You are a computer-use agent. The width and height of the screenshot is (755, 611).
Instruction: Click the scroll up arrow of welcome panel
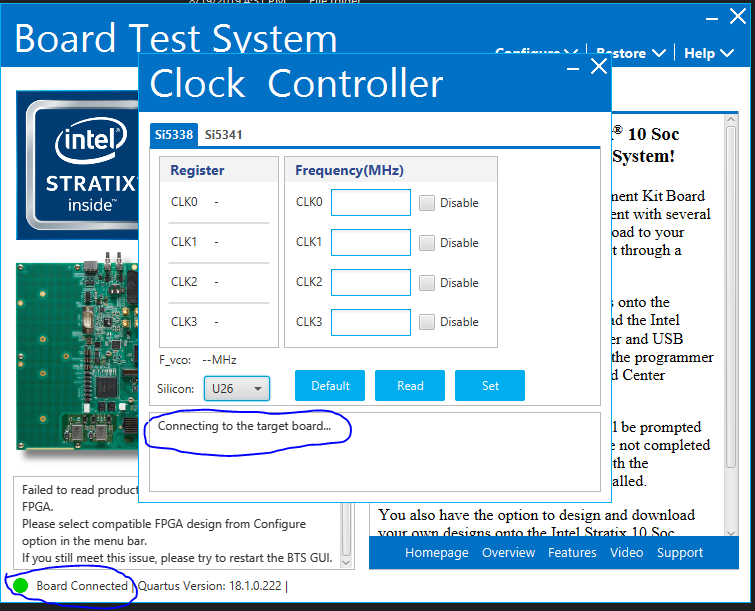tap(731, 119)
